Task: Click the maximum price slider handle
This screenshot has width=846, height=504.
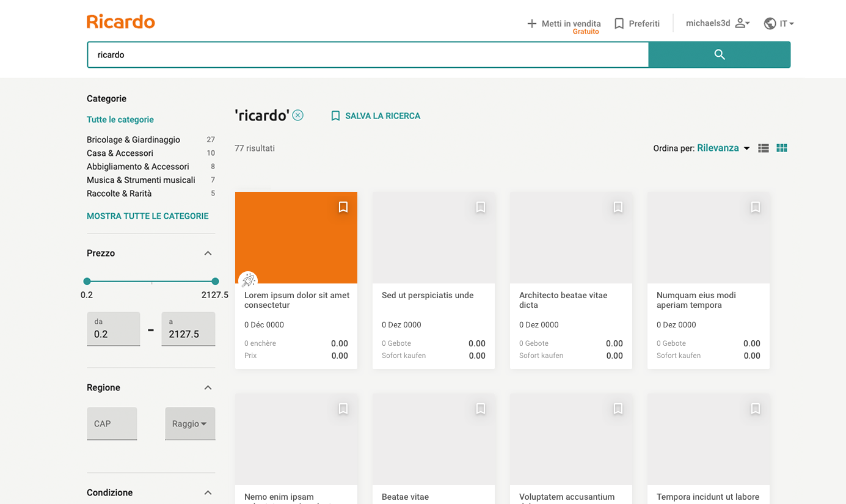Action: (x=215, y=281)
